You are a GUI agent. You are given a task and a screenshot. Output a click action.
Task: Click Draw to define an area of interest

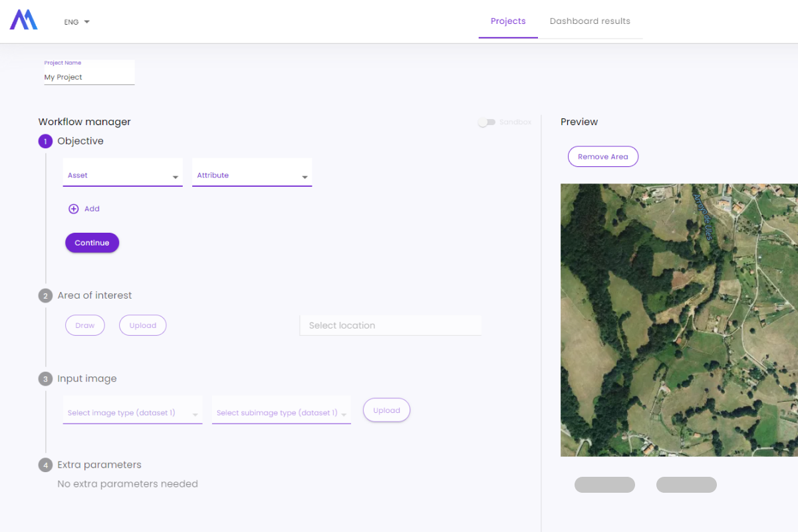(84, 325)
